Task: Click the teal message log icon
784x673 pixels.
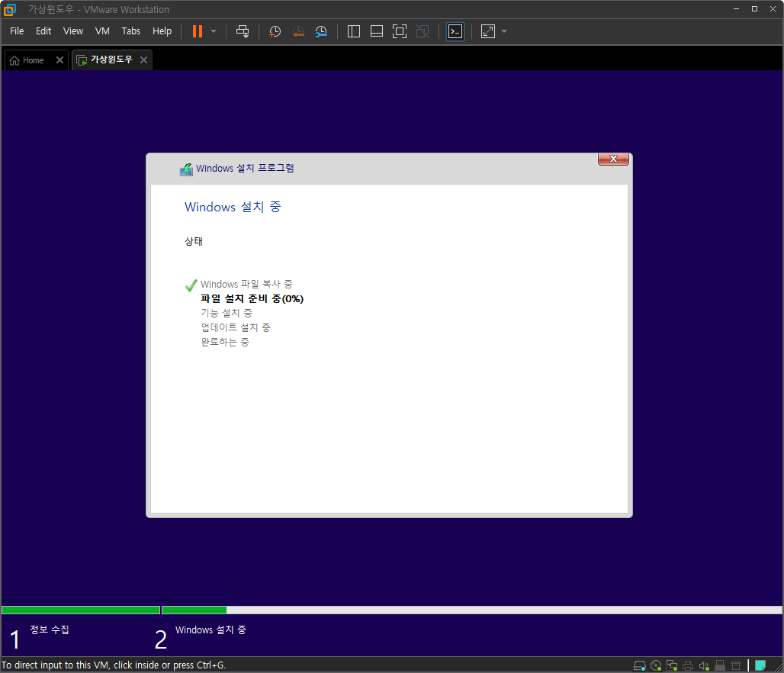Action: click(760, 665)
